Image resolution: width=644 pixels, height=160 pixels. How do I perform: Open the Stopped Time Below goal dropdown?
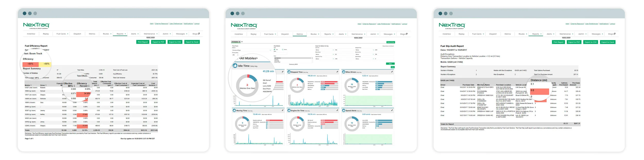(x=365, y=50)
